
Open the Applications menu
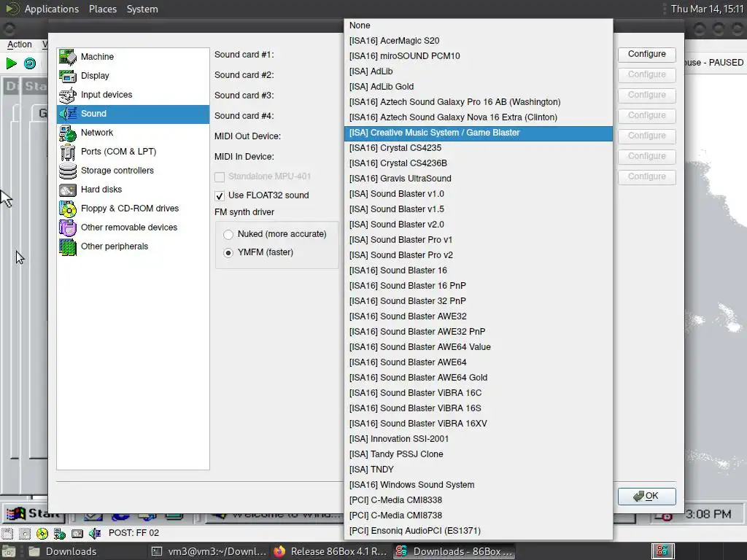[x=52, y=9]
